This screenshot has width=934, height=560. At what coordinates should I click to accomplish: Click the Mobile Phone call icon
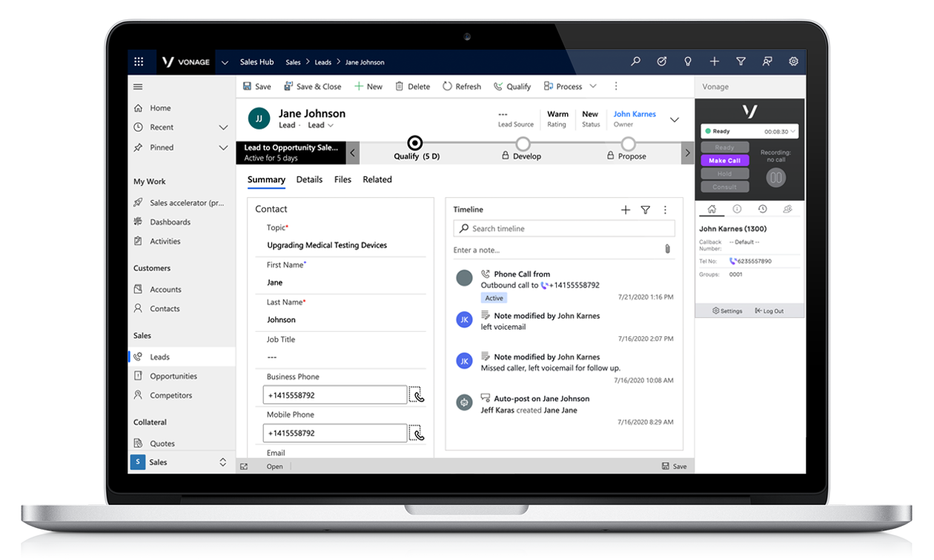tap(417, 433)
